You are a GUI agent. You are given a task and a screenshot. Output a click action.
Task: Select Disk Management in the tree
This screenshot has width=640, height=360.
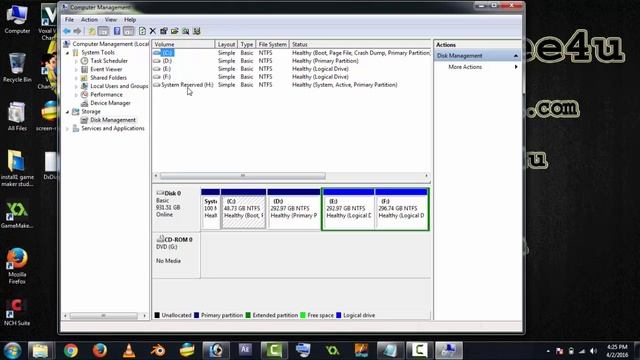[113, 120]
